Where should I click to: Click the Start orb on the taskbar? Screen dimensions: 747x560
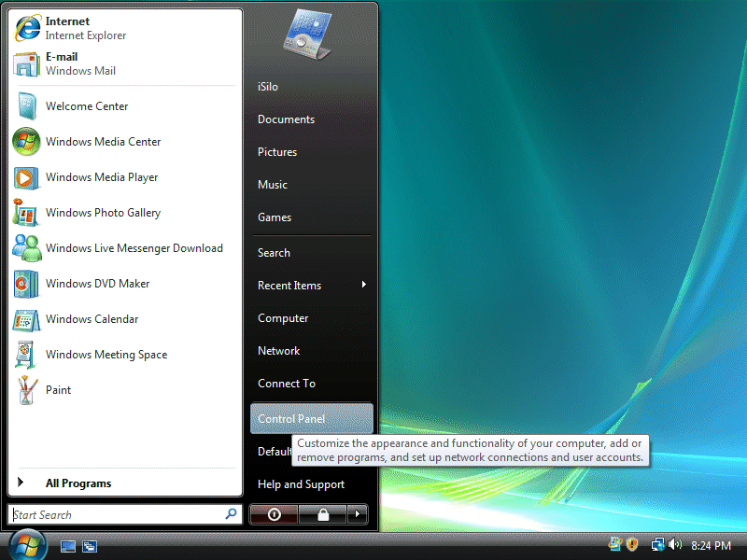click(x=26, y=544)
